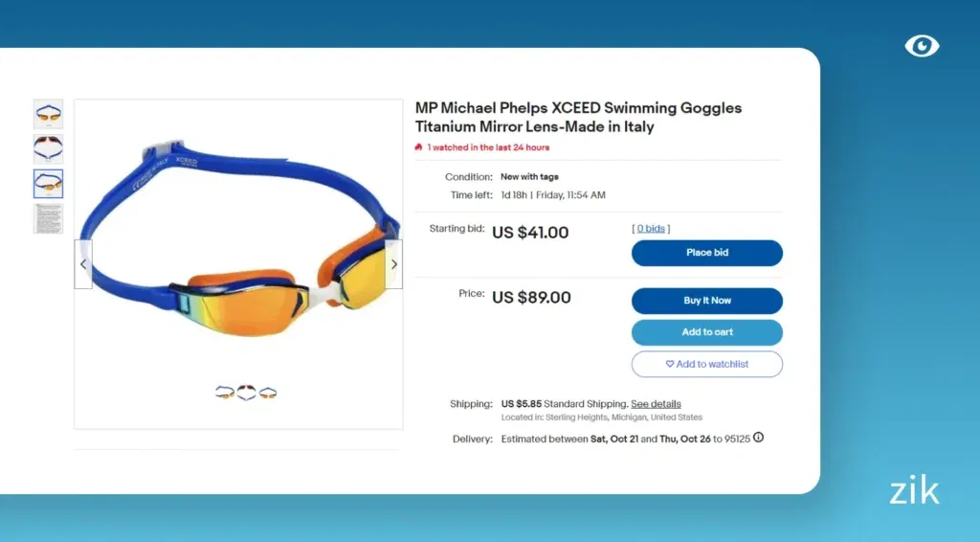Click the Buy It Now button
Screen dimensions: 980x542
706,301
